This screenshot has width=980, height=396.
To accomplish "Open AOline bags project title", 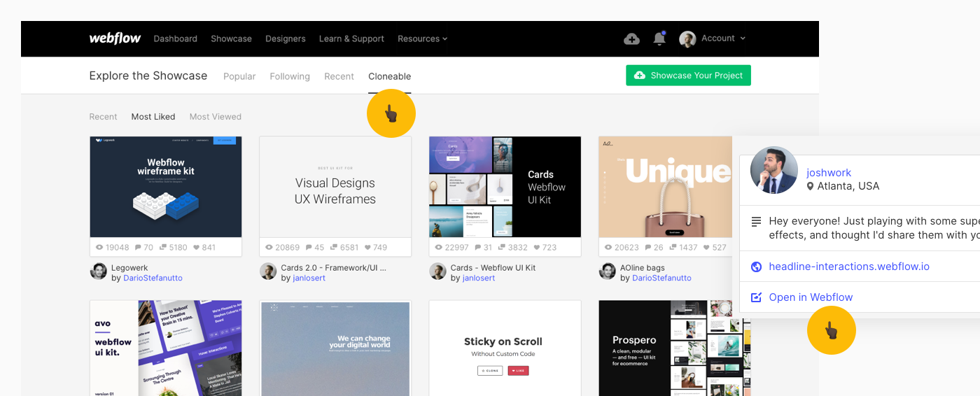I will [643, 268].
